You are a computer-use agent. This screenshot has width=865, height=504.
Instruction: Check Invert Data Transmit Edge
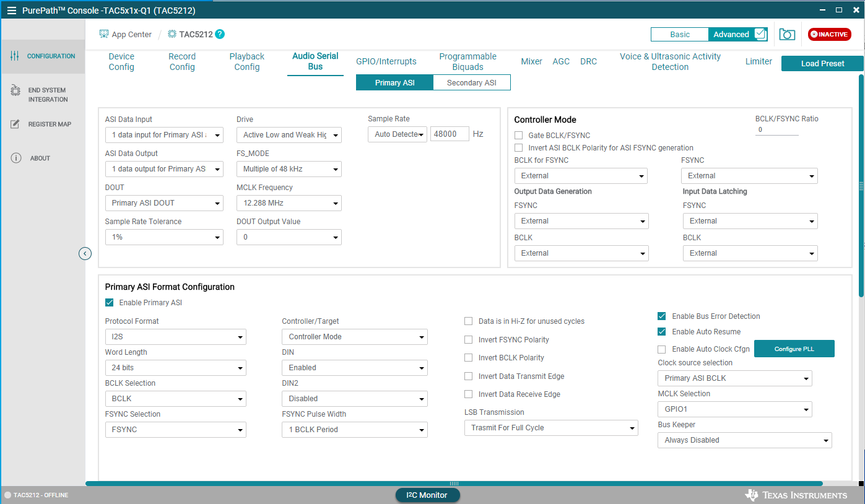pos(469,376)
